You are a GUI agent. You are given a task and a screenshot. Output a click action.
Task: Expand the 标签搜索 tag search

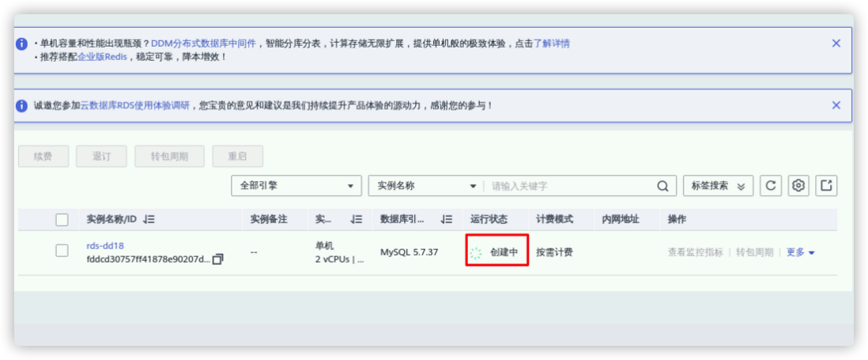pyautogui.click(x=718, y=186)
